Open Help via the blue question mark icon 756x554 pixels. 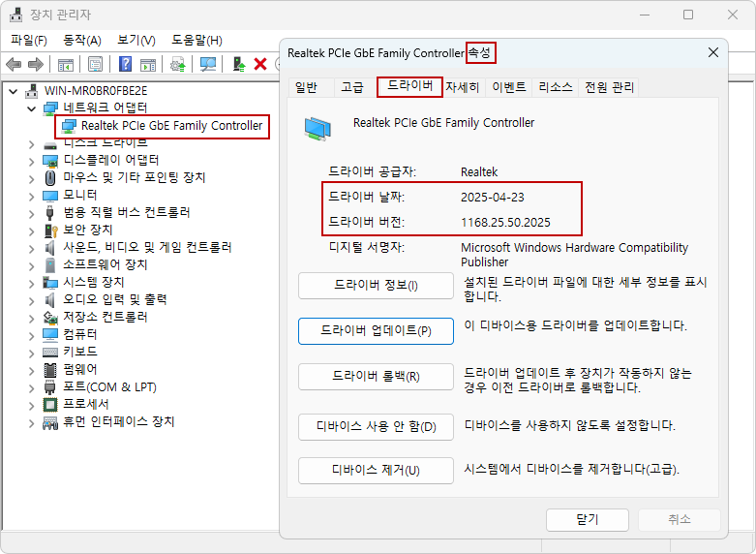tap(126, 64)
